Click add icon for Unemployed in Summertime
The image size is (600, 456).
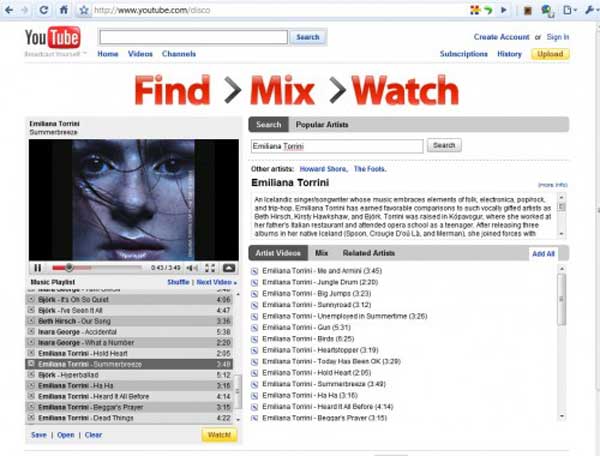[254, 316]
